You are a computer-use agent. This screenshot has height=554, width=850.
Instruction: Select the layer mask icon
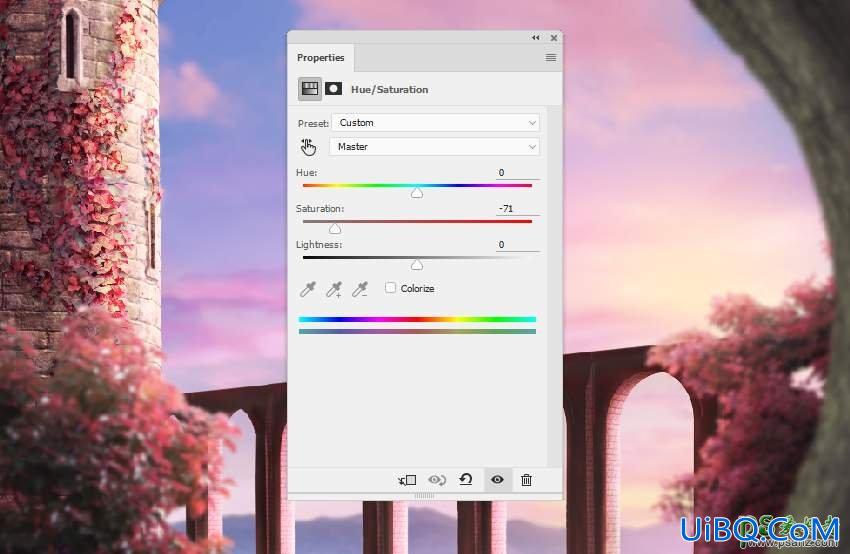tap(333, 89)
